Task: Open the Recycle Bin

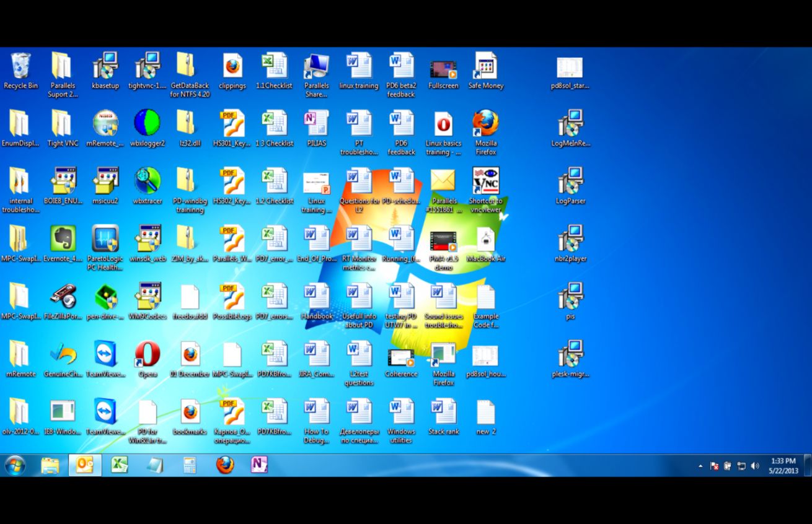Action: [20, 65]
